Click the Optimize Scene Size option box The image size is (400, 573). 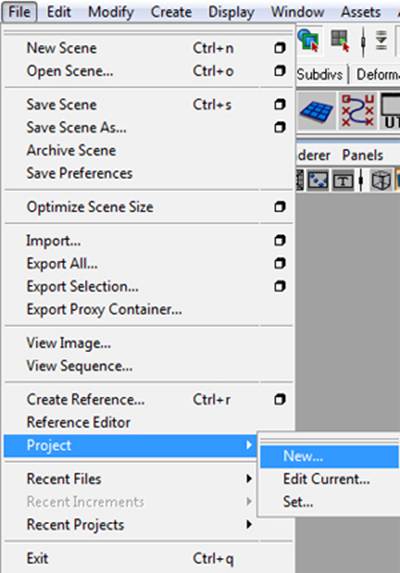[280, 207]
